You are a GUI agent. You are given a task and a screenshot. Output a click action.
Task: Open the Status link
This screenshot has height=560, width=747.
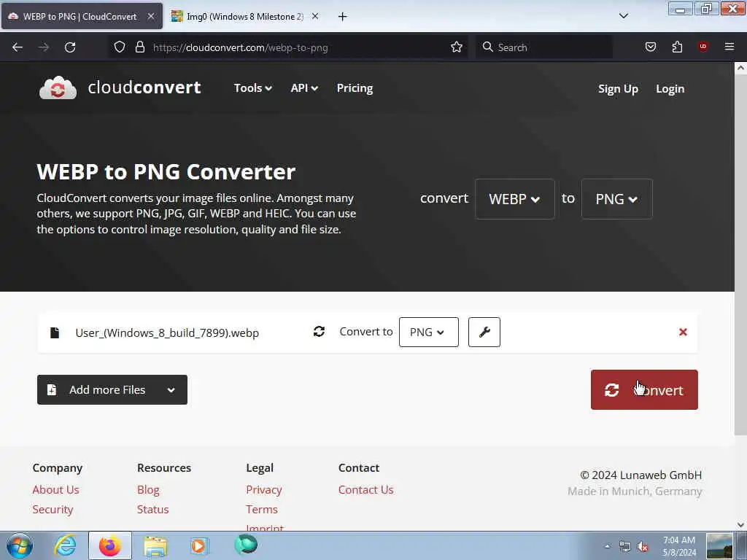[153, 510]
